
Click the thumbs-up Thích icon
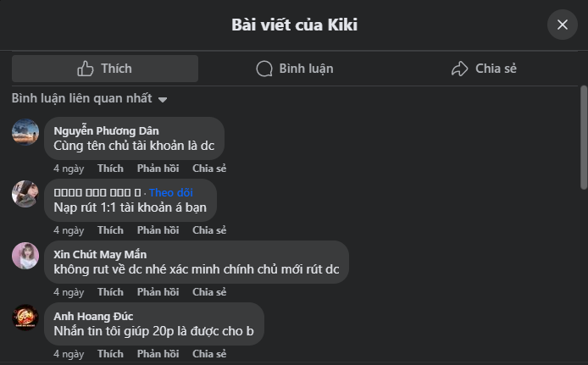click(x=86, y=69)
